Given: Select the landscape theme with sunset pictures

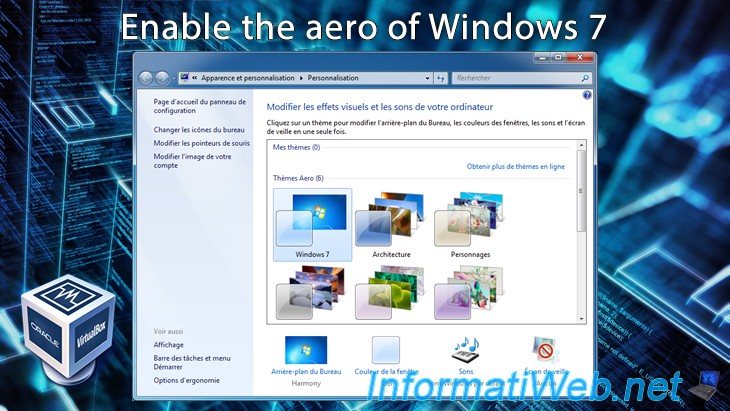Looking at the screenshot, I should pyautogui.click(x=311, y=292).
